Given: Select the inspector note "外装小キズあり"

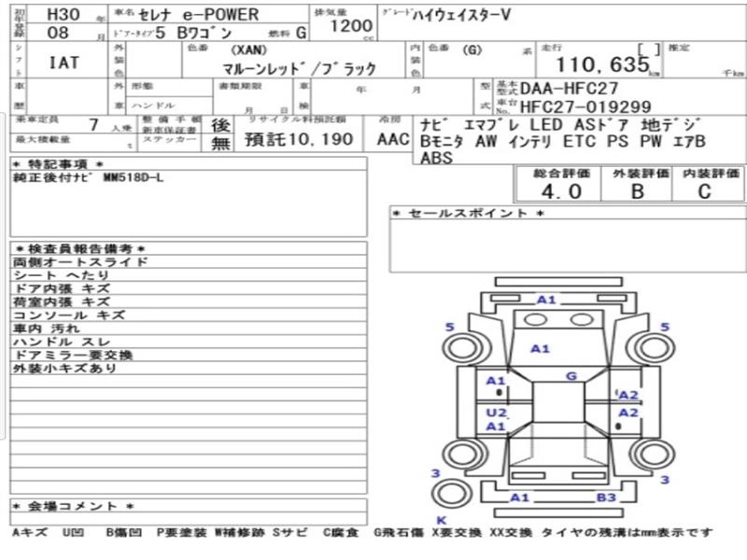Looking at the screenshot, I should coord(65,368).
